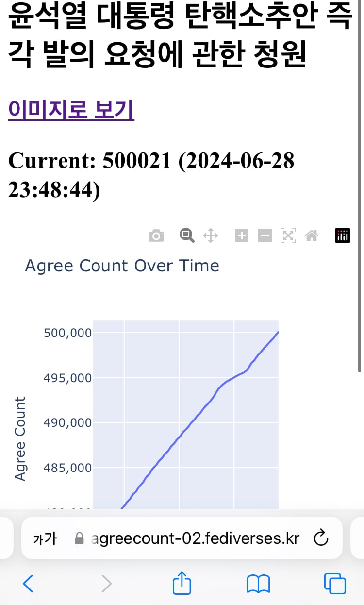Open Safari bookmarks book icon
Image resolution: width=364 pixels, height=605 pixels.
click(x=258, y=584)
